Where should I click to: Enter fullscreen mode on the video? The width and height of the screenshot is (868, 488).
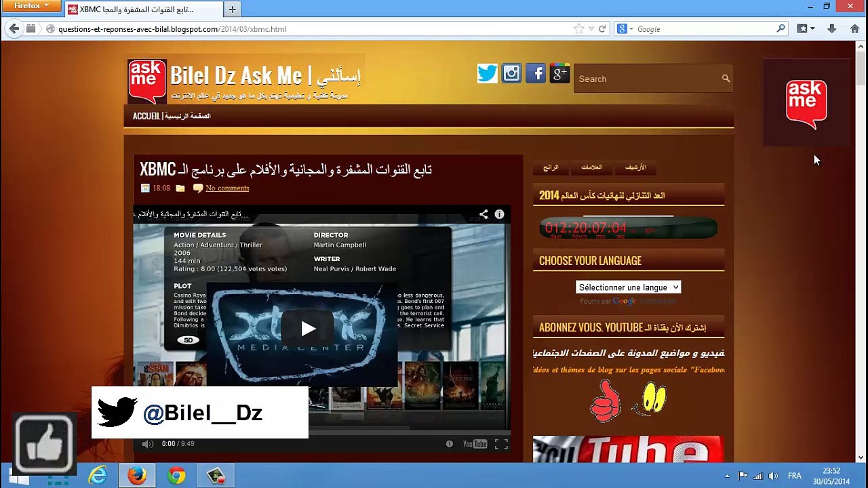(x=500, y=444)
